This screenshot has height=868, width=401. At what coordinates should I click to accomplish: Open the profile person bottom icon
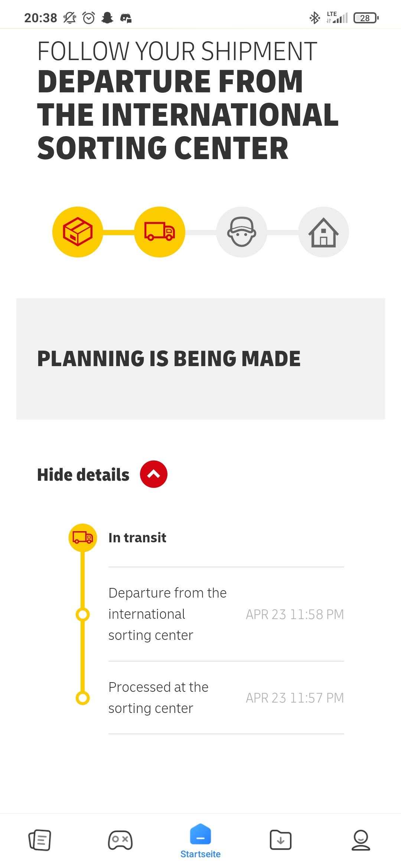(x=361, y=839)
